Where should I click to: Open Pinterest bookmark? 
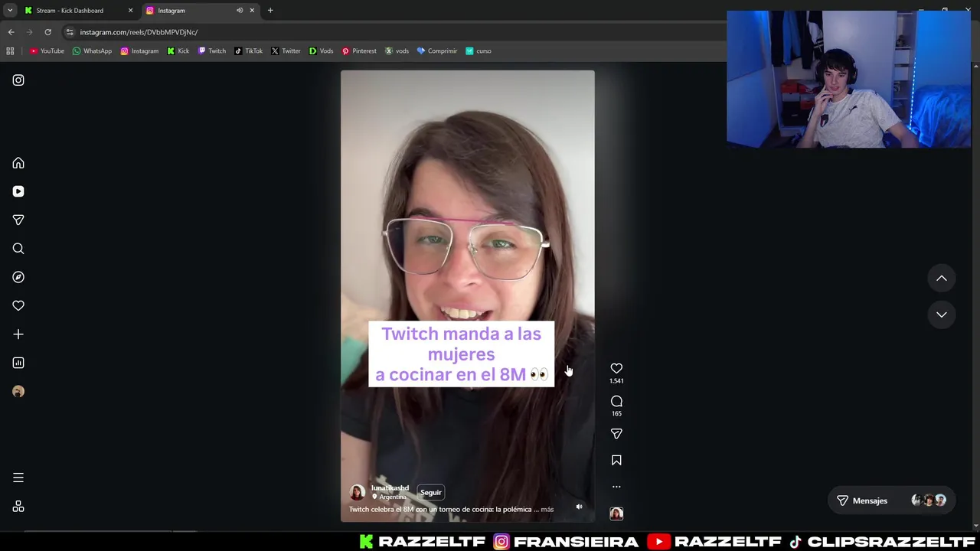coord(359,51)
